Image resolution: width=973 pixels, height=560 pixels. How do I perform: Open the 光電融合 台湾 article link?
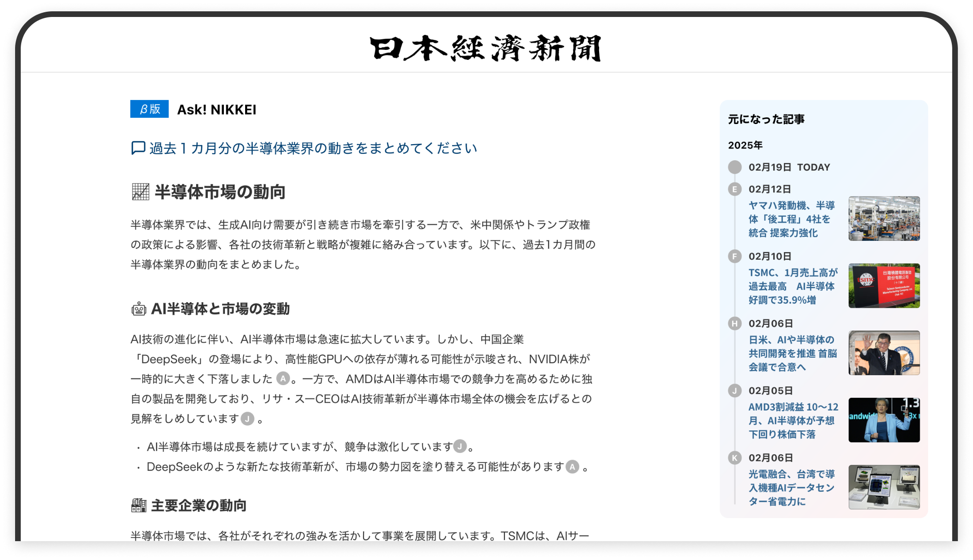click(792, 487)
